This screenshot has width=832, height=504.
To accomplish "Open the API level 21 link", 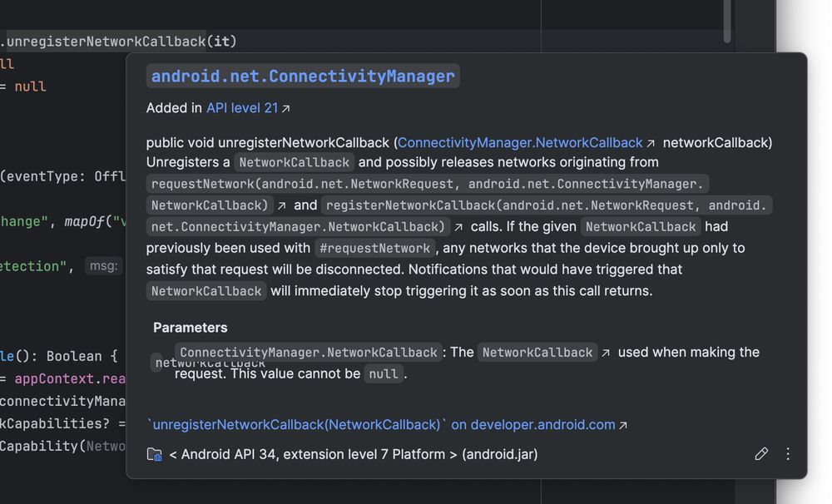I will (x=242, y=108).
